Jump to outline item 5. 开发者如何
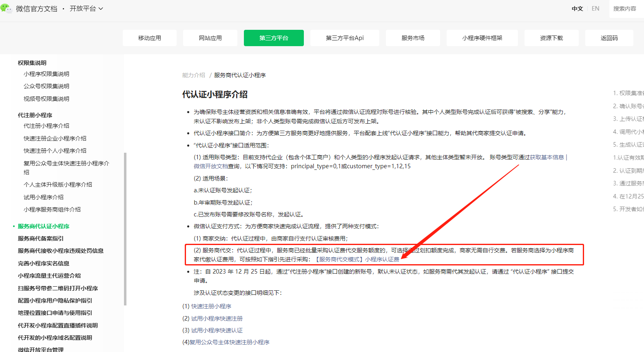 point(628,209)
